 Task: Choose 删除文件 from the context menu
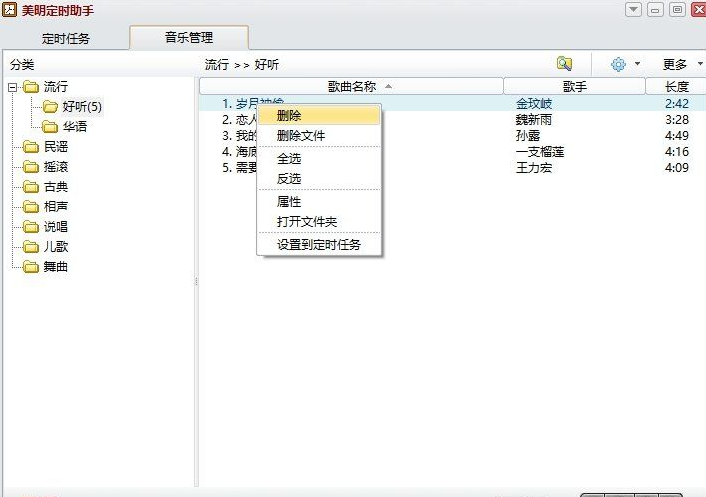point(301,136)
